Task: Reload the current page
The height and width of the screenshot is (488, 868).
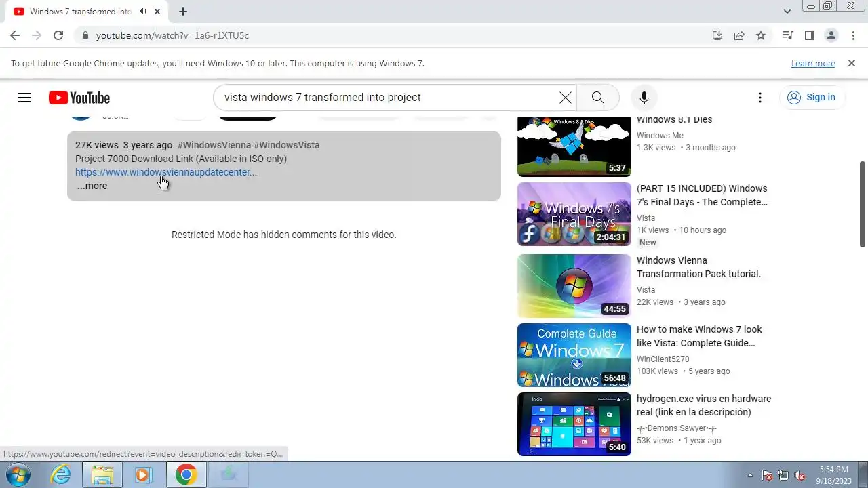Action: pos(58,35)
